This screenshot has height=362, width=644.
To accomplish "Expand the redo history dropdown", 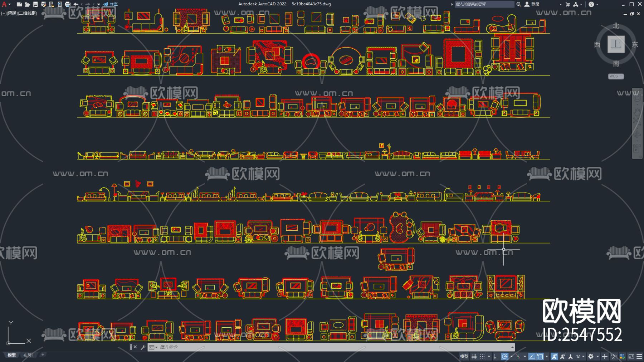I will [x=94, y=4].
